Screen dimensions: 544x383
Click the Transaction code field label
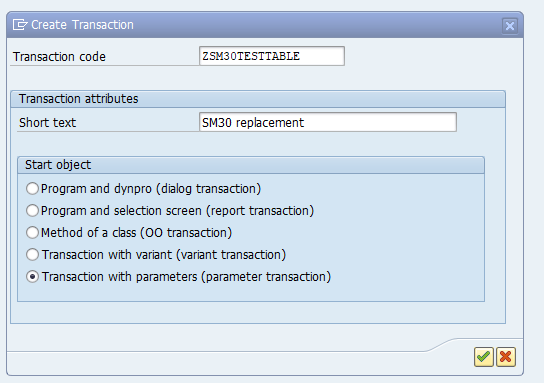click(x=59, y=57)
